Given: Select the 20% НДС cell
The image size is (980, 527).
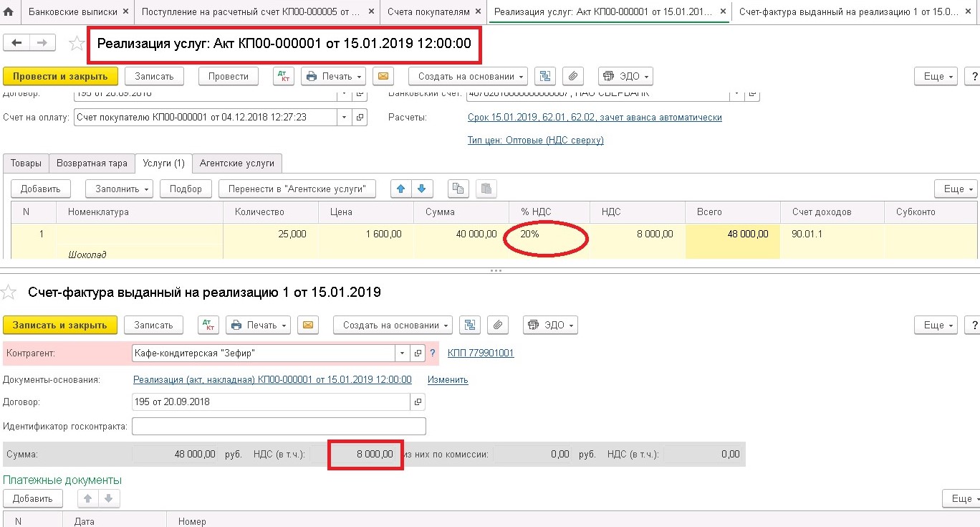Looking at the screenshot, I should point(549,234).
